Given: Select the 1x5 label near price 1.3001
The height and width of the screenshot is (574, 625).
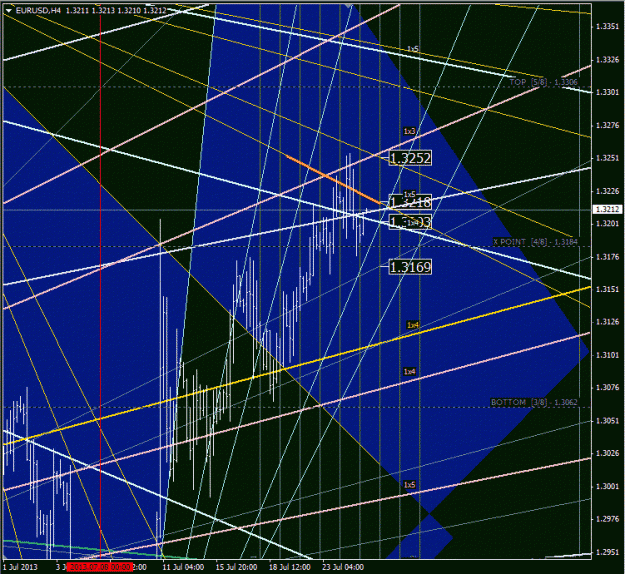Looking at the screenshot, I should point(409,485).
